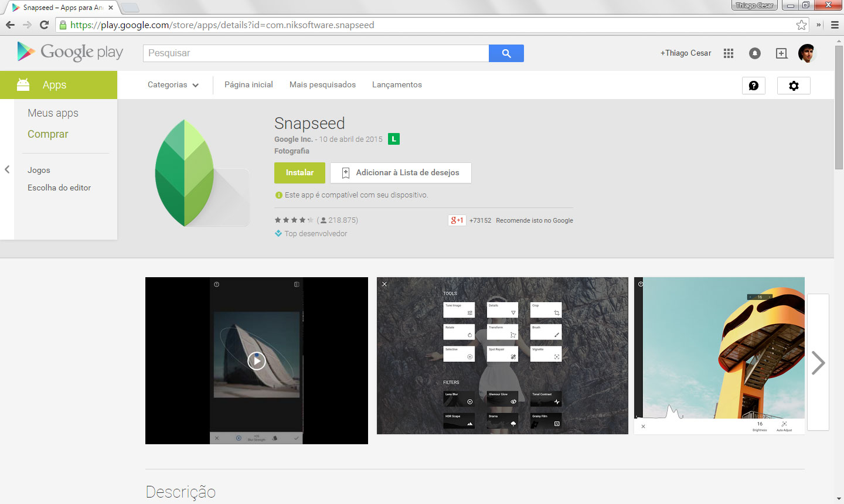Click the browser back arrow

(x=10, y=25)
